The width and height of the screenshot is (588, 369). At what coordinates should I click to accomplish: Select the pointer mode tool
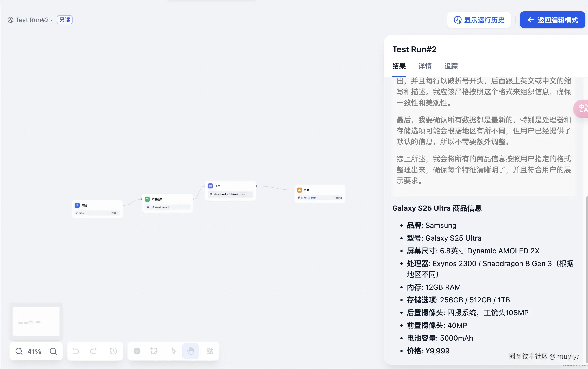click(x=174, y=351)
